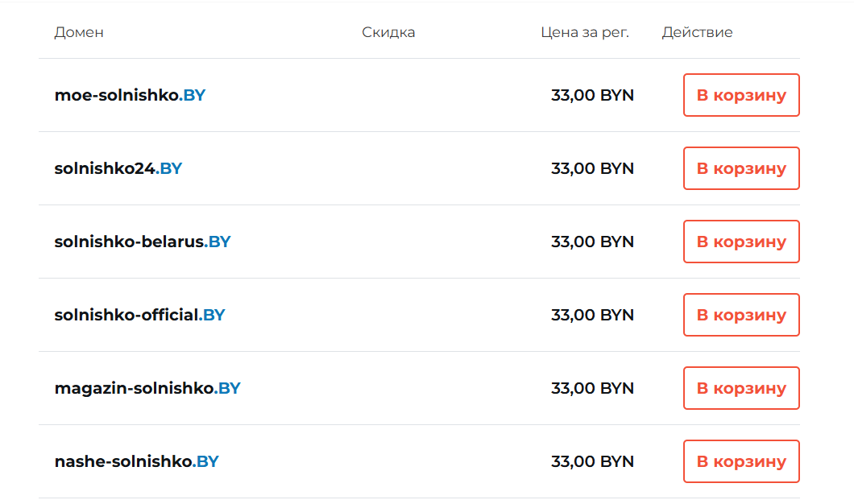
Task: Click the Домен column header
Action: [79, 32]
